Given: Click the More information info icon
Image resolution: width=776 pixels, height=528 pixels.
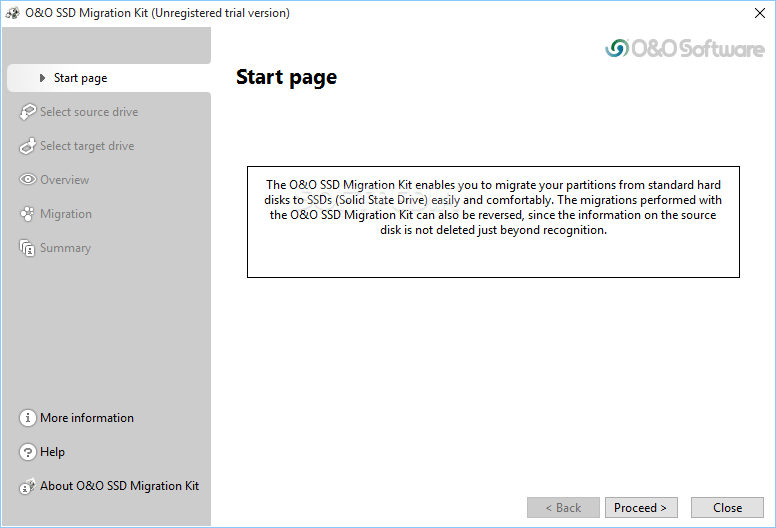Looking at the screenshot, I should click(28, 418).
